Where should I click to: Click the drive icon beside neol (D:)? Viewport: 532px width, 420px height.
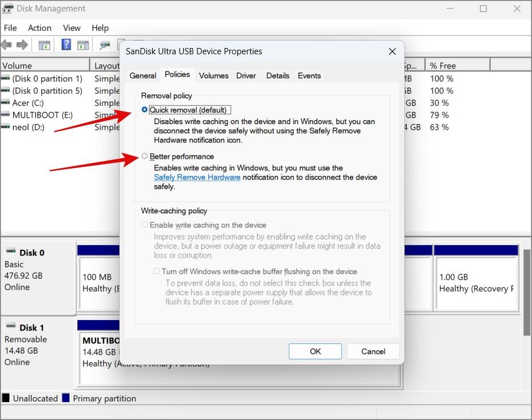tap(5, 127)
